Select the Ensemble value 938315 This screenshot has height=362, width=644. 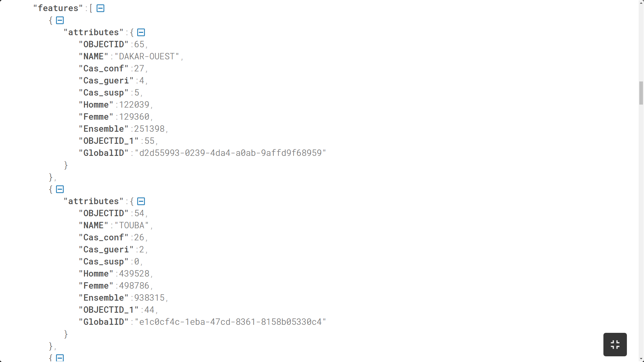[149, 298]
